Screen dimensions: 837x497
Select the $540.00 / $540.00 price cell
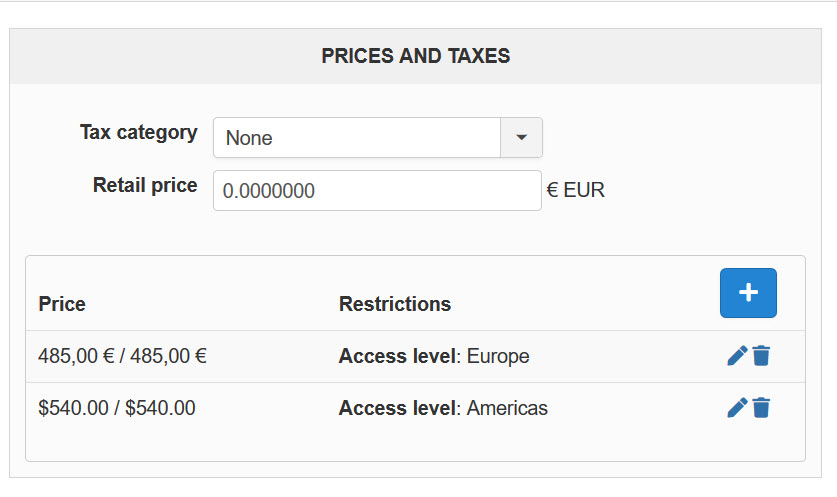pyautogui.click(x=117, y=408)
